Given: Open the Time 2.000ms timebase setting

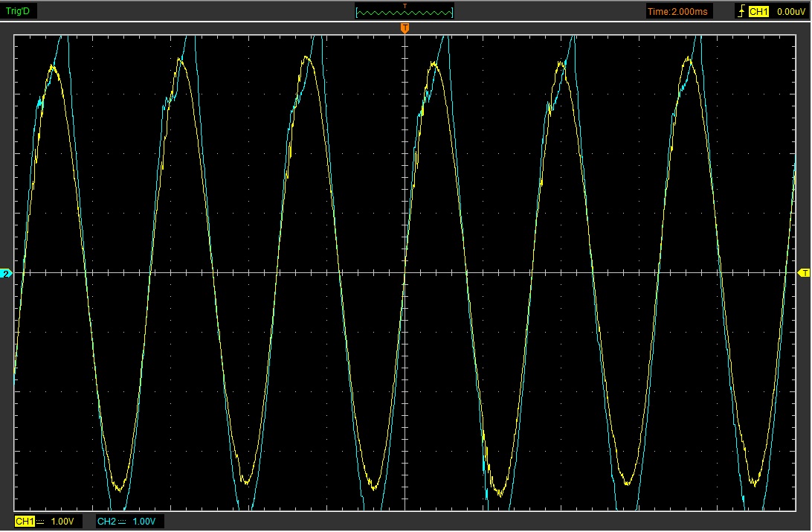Looking at the screenshot, I should coord(678,11).
